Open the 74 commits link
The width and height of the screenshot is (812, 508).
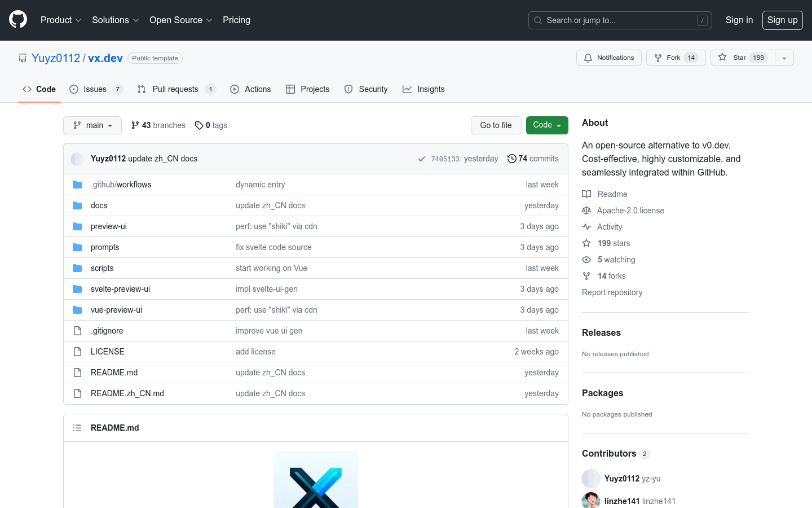click(x=533, y=159)
